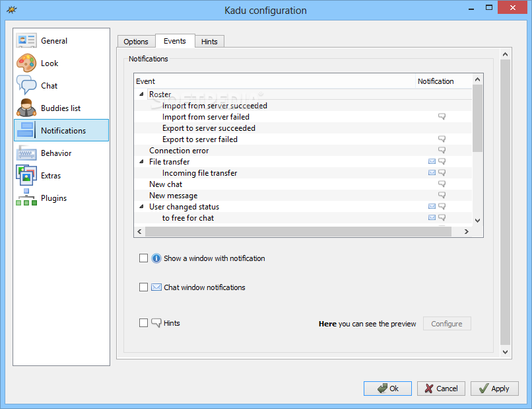Click envelope icon on User changed status row
The image size is (532, 409).
(432, 206)
